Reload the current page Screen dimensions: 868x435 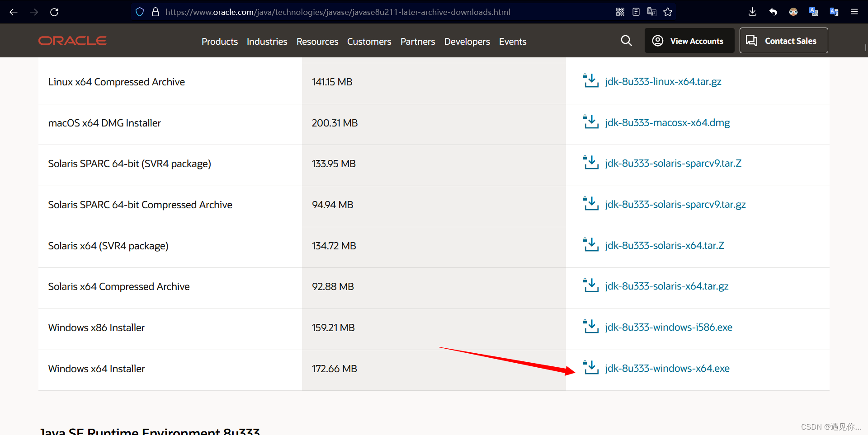pyautogui.click(x=54, y=12)
